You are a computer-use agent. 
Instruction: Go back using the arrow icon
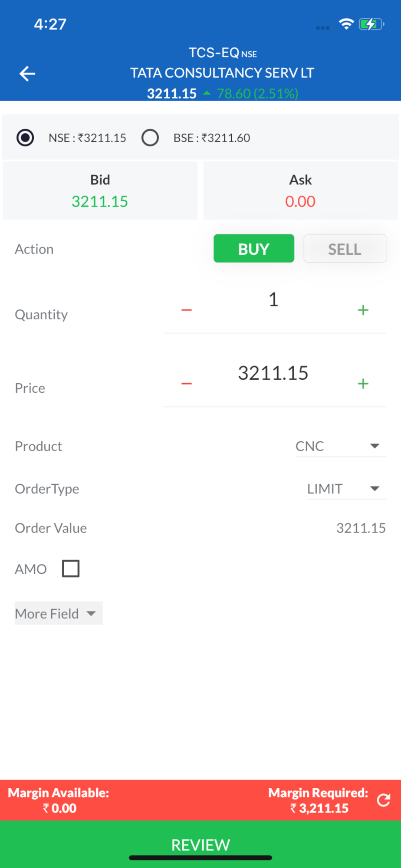[x=27, y=74]
